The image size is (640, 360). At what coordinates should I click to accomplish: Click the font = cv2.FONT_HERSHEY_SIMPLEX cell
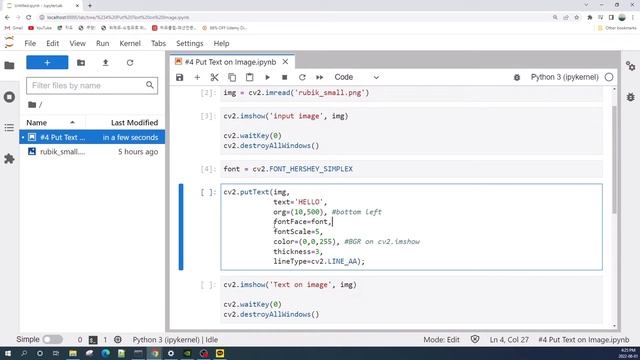(x=411, y=169)
